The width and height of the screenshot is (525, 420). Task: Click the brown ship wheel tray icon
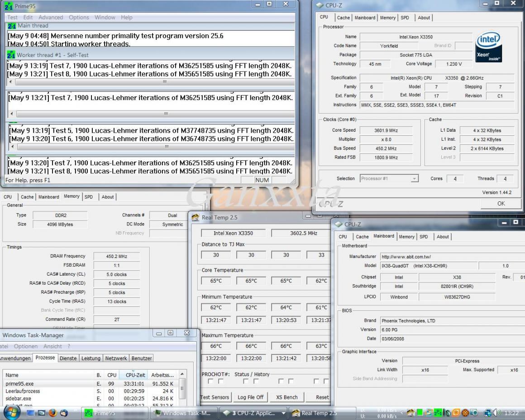coord(465,413)
